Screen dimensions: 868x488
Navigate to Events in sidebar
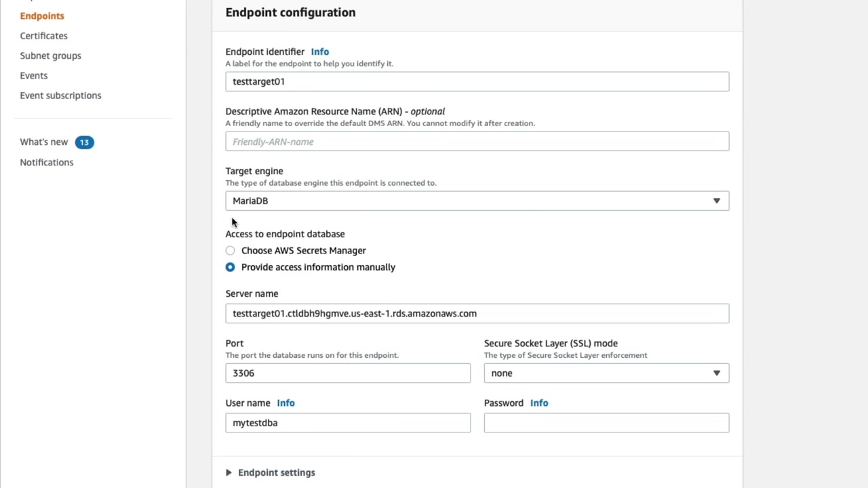(33, 75)
